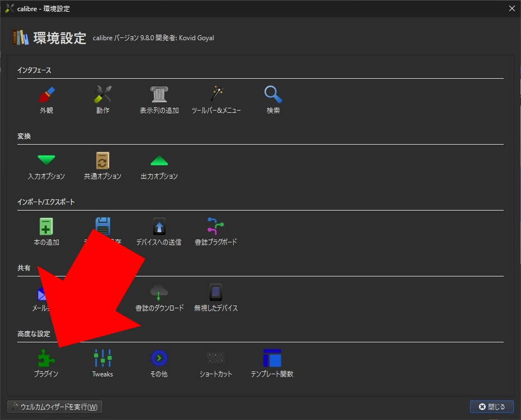The image size is (521, 420).
Task: Open the ショートカット keyboard settings
Action: [216, 364]
